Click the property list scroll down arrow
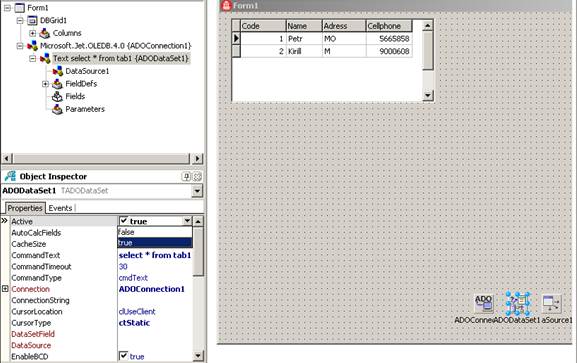The image size is (577, 363). pyautogui.click(x=198, y=356)
